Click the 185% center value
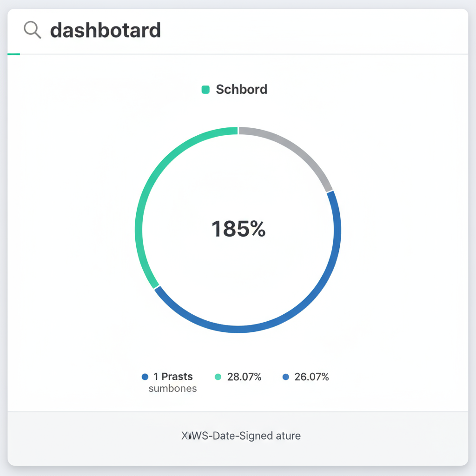The width and height of the screenshot is (476, 476). pos(238,229)
